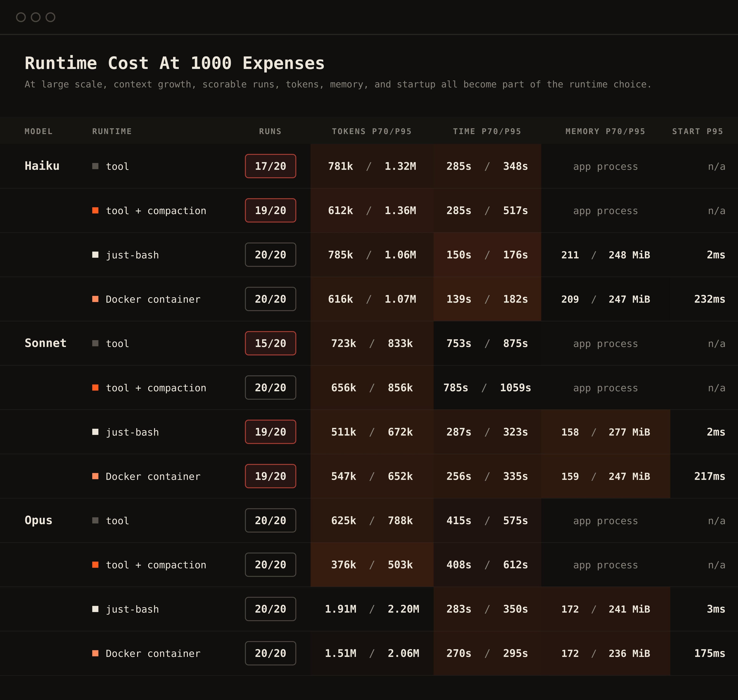Select the 17/20 runs badge
The height and width of the screenshot is (700, 738).
(x=270, y=166)
